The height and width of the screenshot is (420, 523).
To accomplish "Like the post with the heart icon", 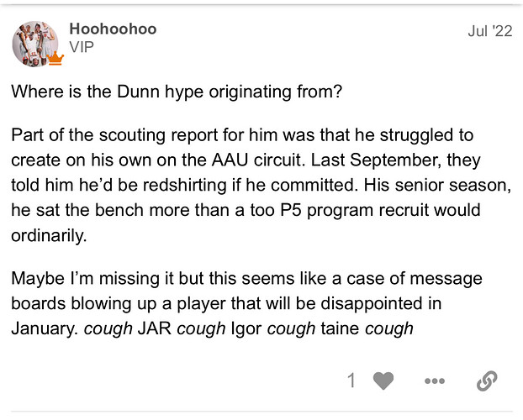I will tap(383, 381).
